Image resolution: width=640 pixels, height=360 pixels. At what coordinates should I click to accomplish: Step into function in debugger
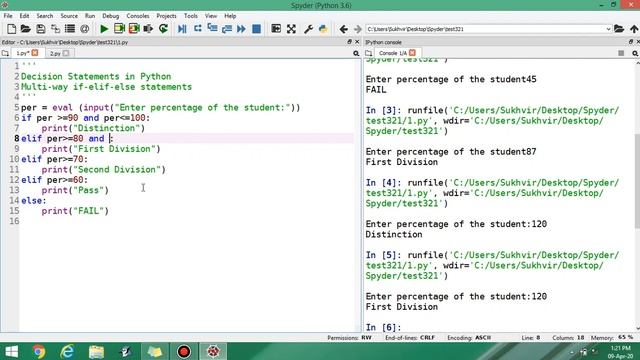212,29
